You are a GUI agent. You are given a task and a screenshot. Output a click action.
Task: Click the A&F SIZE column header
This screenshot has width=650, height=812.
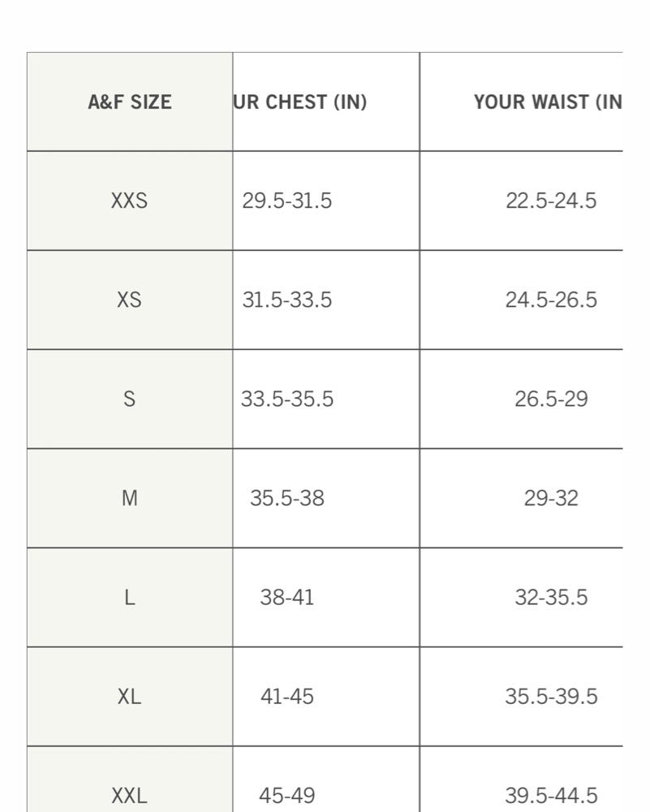click(130, 102)
